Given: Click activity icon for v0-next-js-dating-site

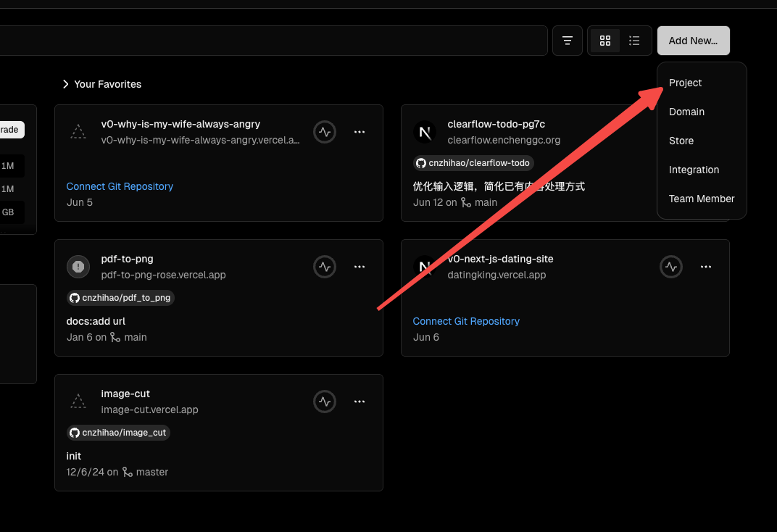Looking at the screenshot, I should 671,267.
